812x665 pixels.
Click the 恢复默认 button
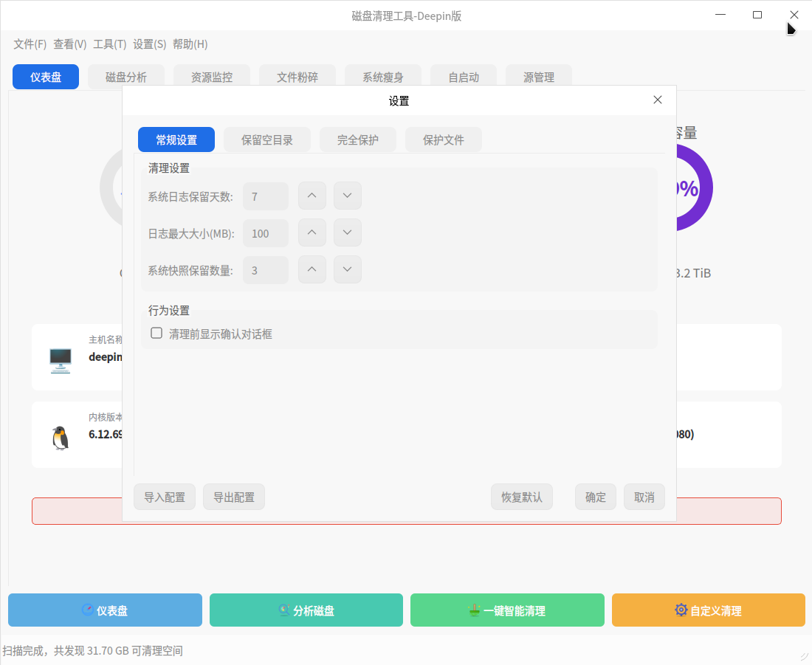pos(522,497)
